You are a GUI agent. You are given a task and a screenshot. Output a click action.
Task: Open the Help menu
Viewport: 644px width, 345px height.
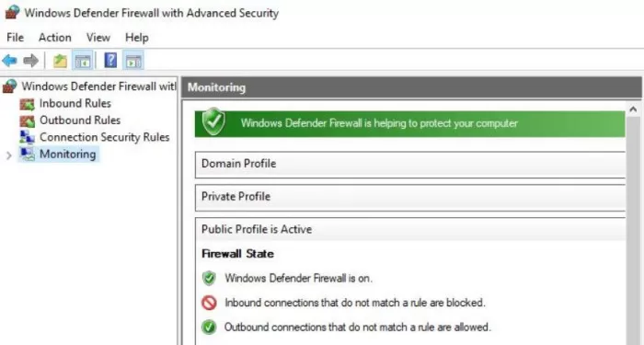point(137,38)
